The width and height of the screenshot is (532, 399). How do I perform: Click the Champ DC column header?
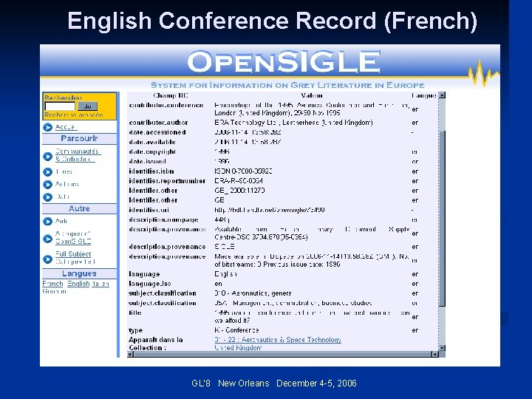pyautogui.click(x=171, y=95)
